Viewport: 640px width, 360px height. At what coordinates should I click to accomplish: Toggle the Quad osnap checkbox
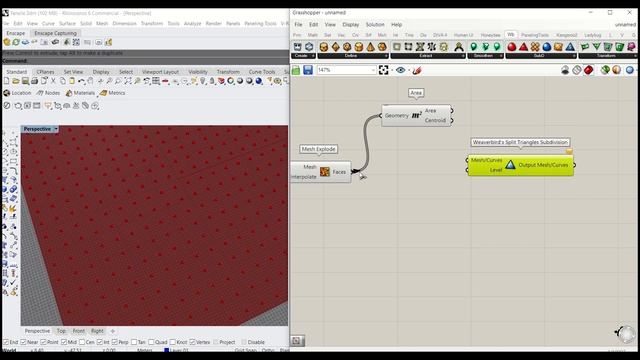coord(151,342)
